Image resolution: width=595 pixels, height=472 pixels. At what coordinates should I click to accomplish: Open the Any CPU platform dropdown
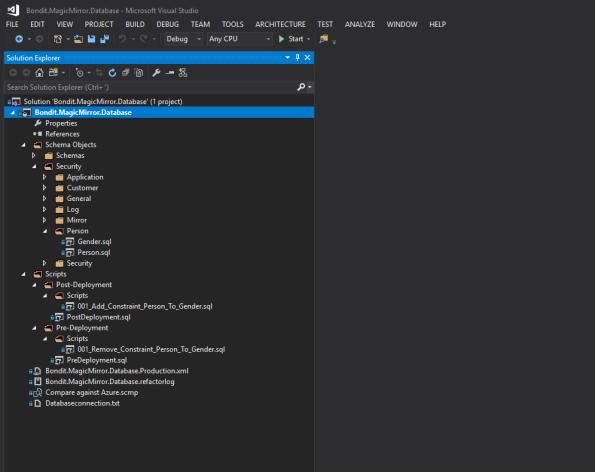point(239,39)
